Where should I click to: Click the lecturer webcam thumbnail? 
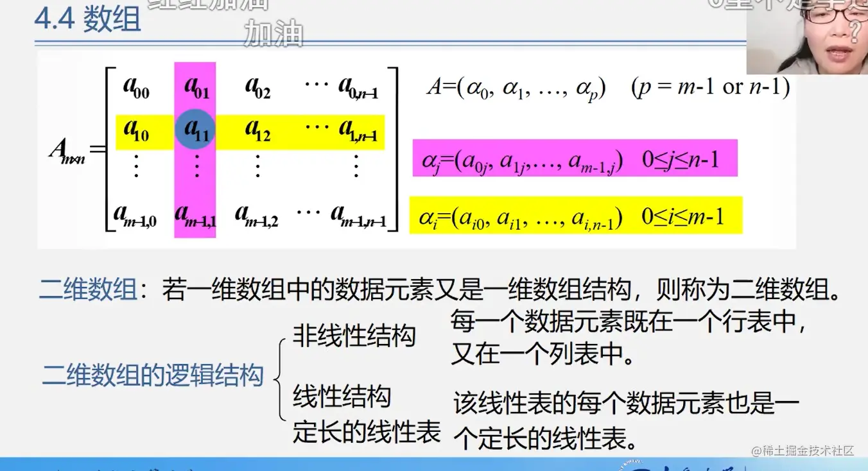(x=807, y=37)
